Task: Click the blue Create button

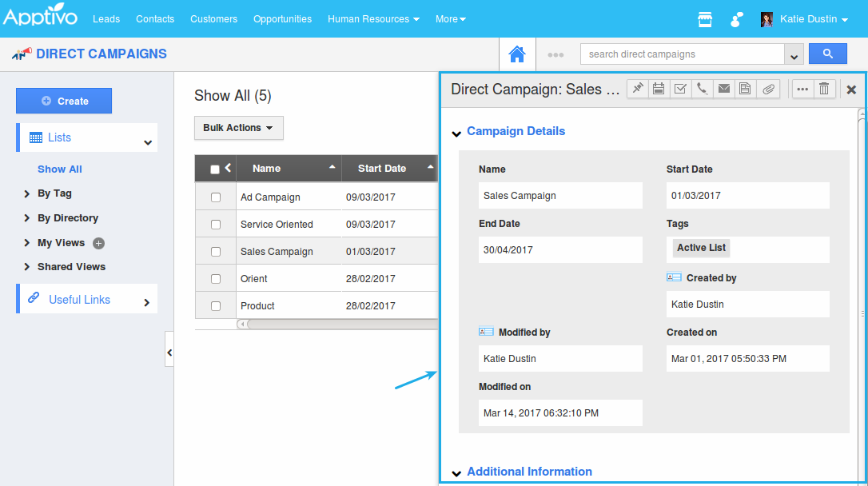Action: 64,101
